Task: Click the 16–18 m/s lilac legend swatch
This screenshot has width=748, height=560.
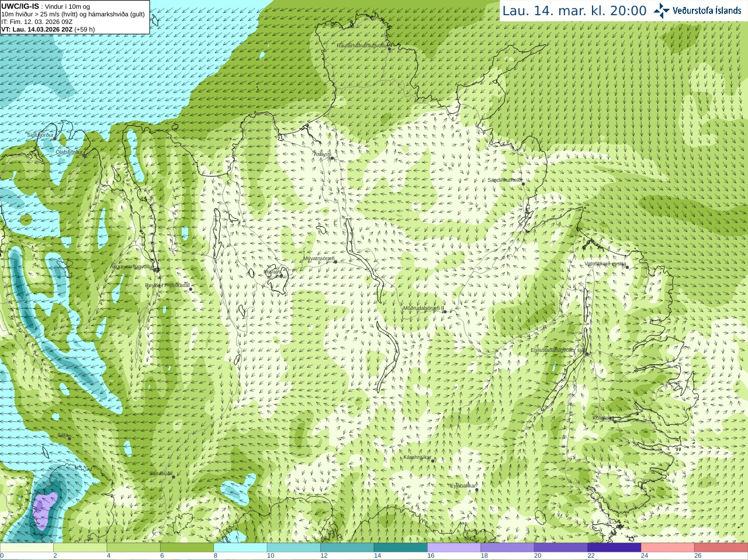Action: click(x=454, y=548)
